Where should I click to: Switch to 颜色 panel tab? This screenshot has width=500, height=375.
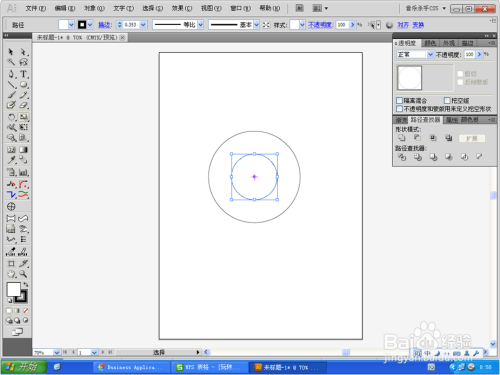tap(430, 43)
